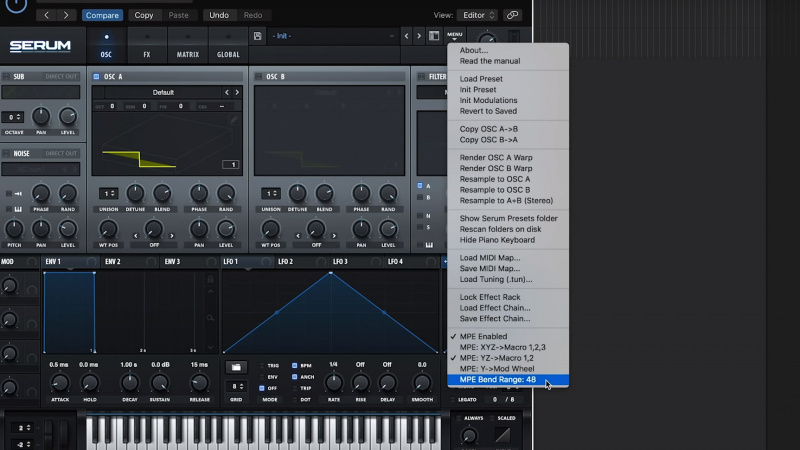The image size is (800, 450).
Task: Click the Serum logo
Action: (40, 46)
